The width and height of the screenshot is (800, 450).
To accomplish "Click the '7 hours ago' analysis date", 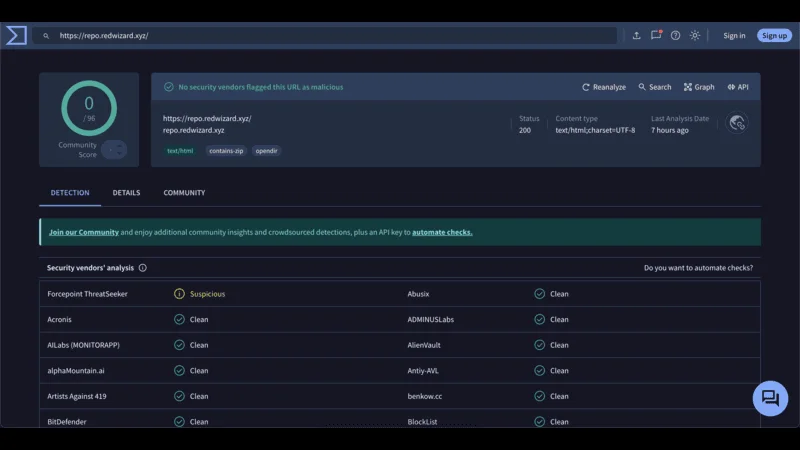I will 669,130.
